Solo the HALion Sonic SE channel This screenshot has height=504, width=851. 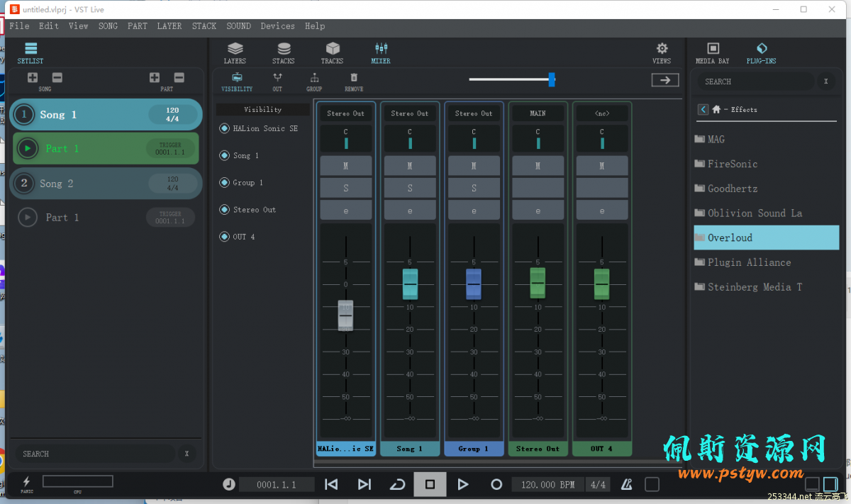click(346, 188)
